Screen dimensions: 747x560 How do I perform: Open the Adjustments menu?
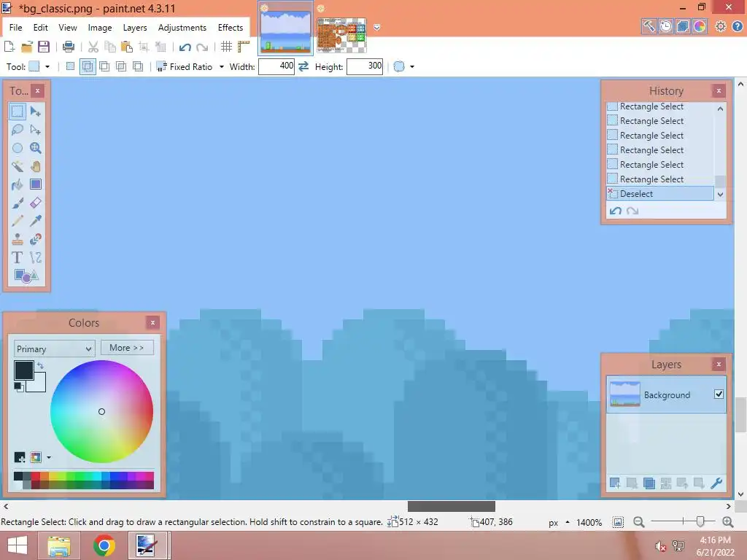tap(182, 28)
